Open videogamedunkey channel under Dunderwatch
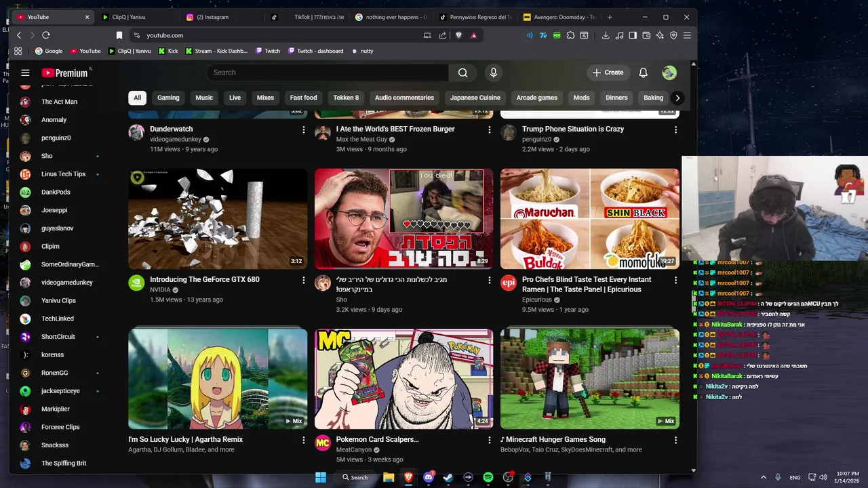Screen dimensions: 868x488 [175, 140]
